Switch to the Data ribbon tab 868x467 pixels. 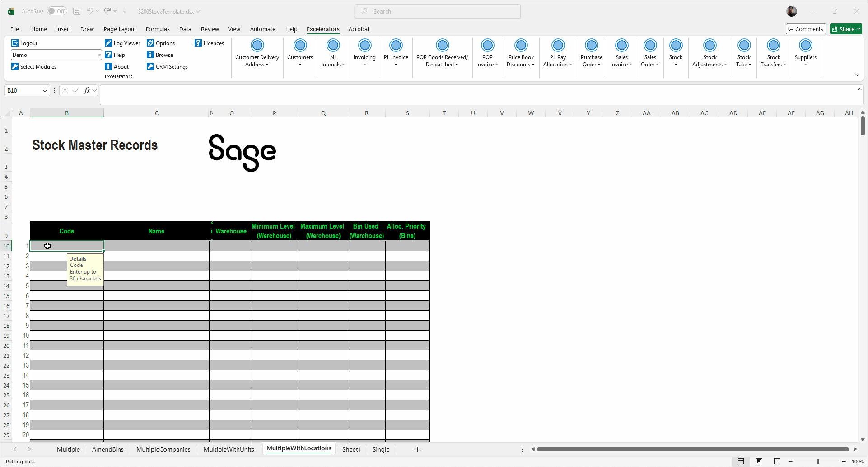click(x=185, y=29)
